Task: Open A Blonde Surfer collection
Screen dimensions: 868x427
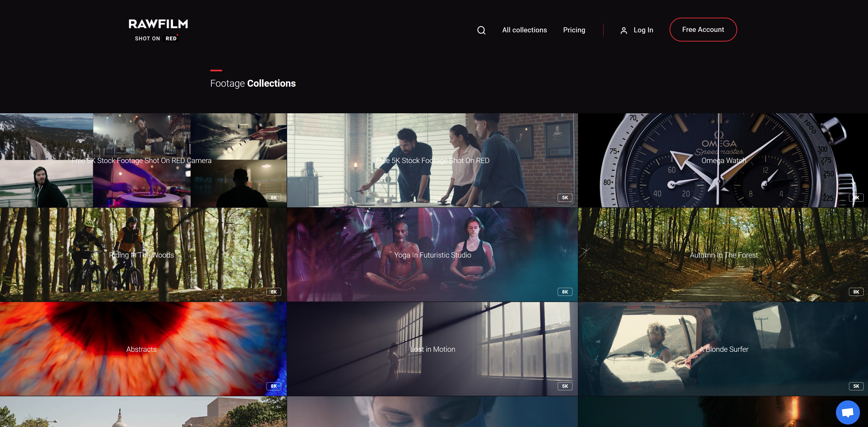Action: [x=723, y=349]
